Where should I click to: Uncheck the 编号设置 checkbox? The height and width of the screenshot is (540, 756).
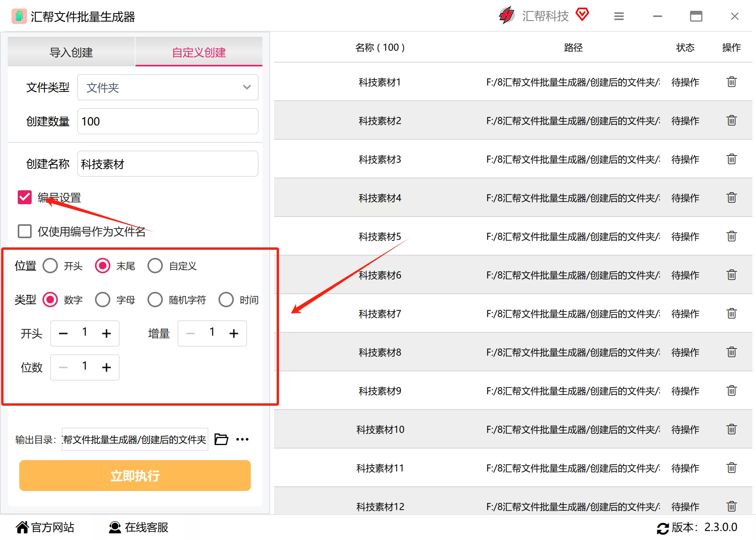coord(25,197)
